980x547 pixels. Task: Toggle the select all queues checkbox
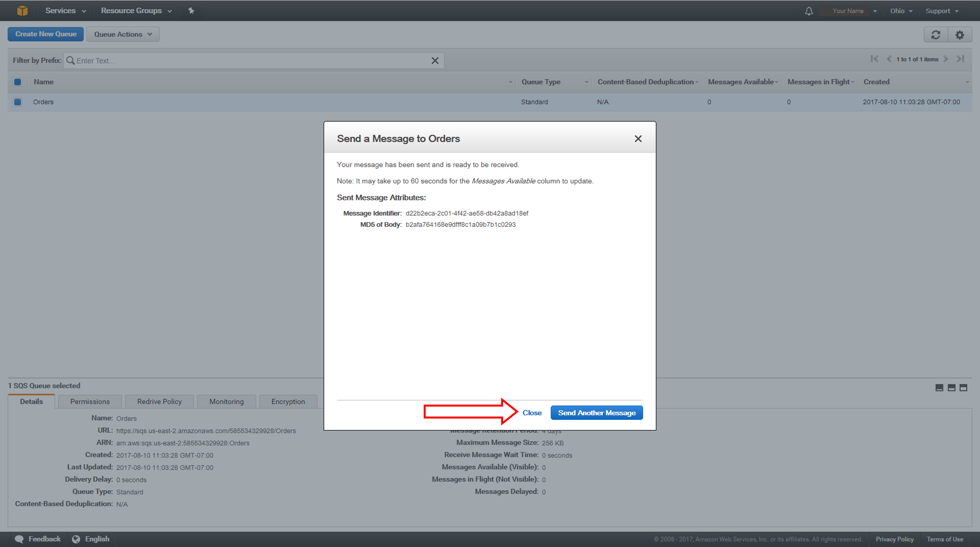click(x=18, y=81)
